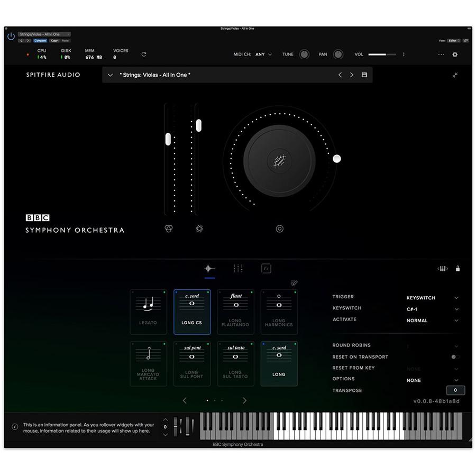This screenshot has height=476, width=476.
Task: Select the Long Sul Pont technique
Action: point(192,363)
